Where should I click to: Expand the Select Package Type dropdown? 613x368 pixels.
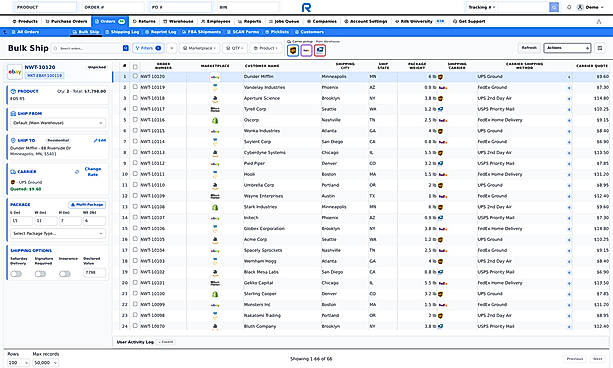pyautogui.click(x=57, y=233)
